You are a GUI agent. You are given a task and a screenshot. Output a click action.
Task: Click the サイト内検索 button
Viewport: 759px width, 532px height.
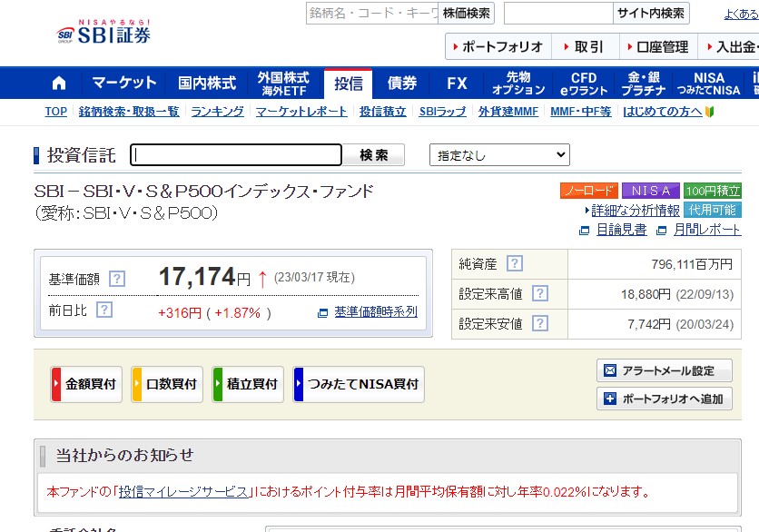pyautogui.click(x=651, y=13)
